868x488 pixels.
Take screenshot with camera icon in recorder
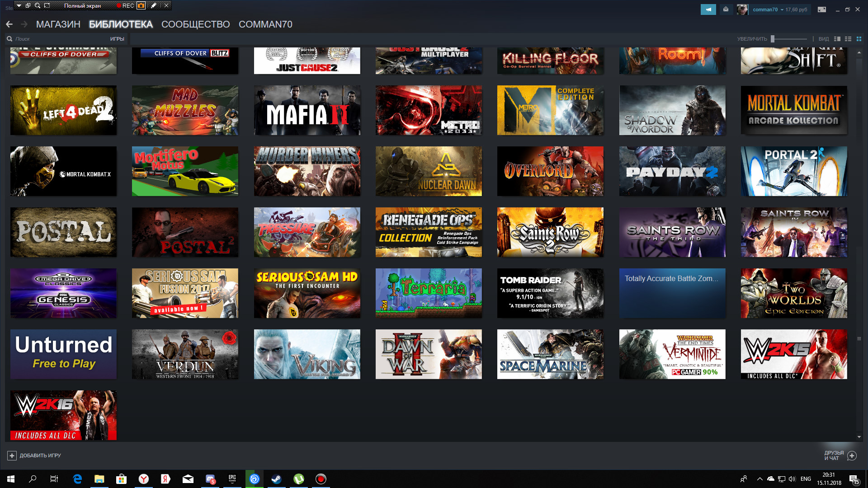point(141,5)
